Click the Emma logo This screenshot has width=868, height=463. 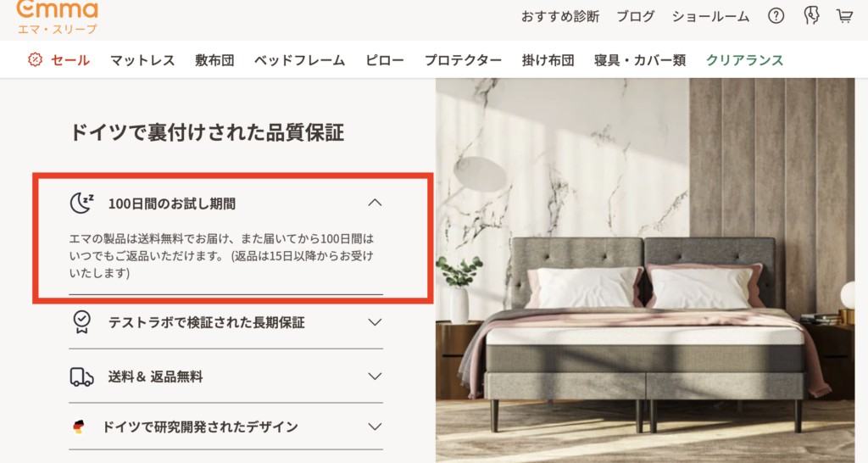click(x=57, y=17)
